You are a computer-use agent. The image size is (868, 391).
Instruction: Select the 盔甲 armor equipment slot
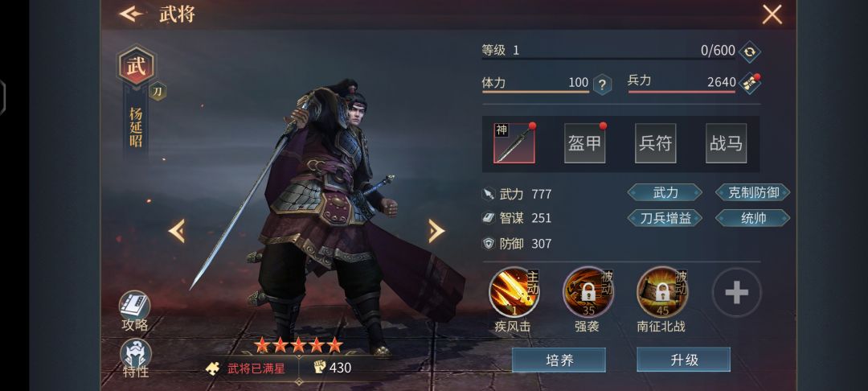584,143
